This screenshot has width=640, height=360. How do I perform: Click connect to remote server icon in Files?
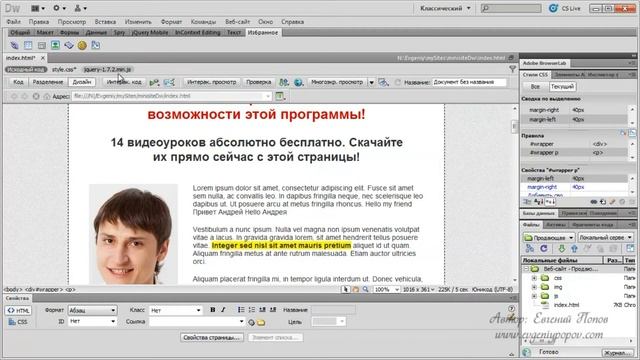click(529, 249)
